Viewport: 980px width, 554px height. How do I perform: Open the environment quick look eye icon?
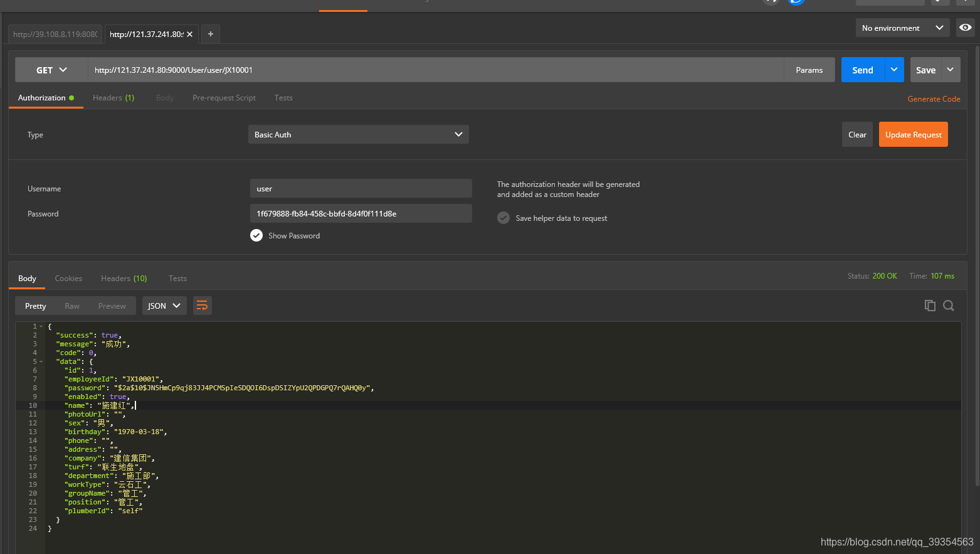point(966,28)
